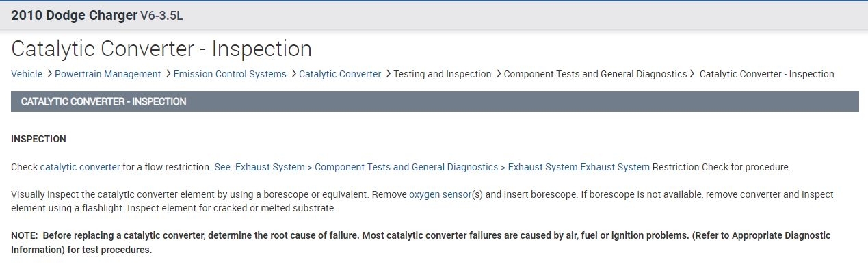Image resolution: width=868 pixels, height=275 pixels.
Task: Click the last breadcrumb, Catalytic Converter - Inspection
Action: pyautogui.click(x=766, y=74)
